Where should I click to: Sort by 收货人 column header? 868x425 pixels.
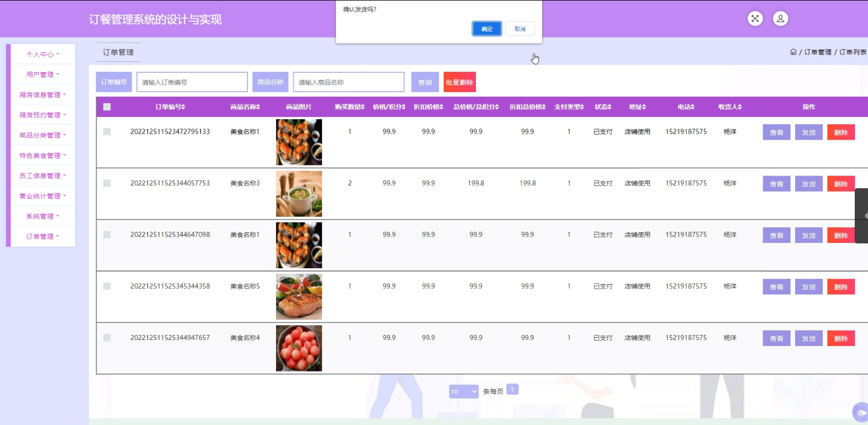point(730,107)
